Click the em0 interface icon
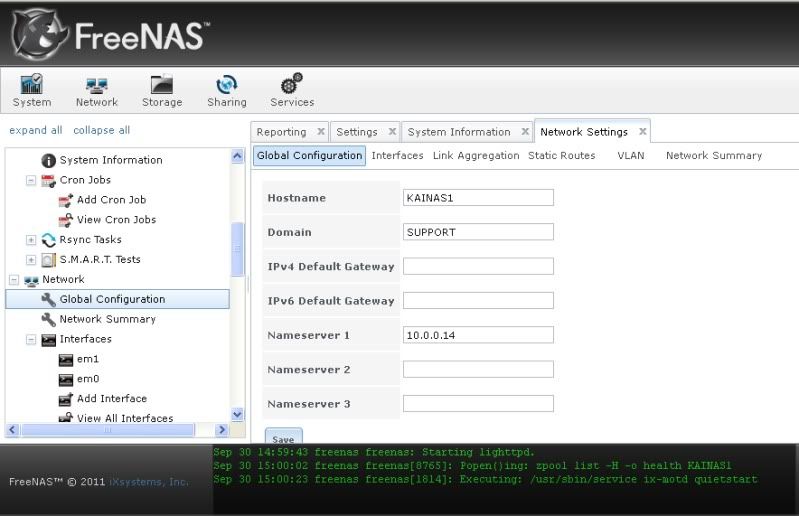This screenshot has height=516, width=799. [66, 379]
